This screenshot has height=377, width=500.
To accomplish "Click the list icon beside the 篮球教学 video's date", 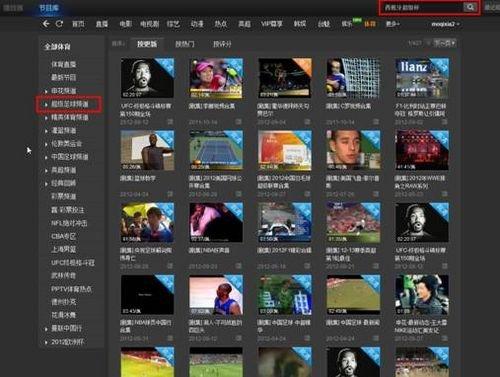I will (170, 194).
